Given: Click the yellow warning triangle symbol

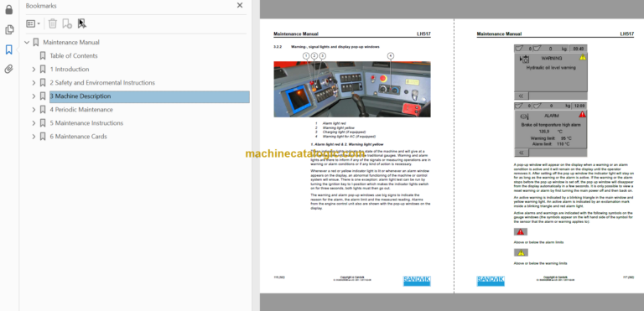Looking at the screenshot, I should point(521,252).
